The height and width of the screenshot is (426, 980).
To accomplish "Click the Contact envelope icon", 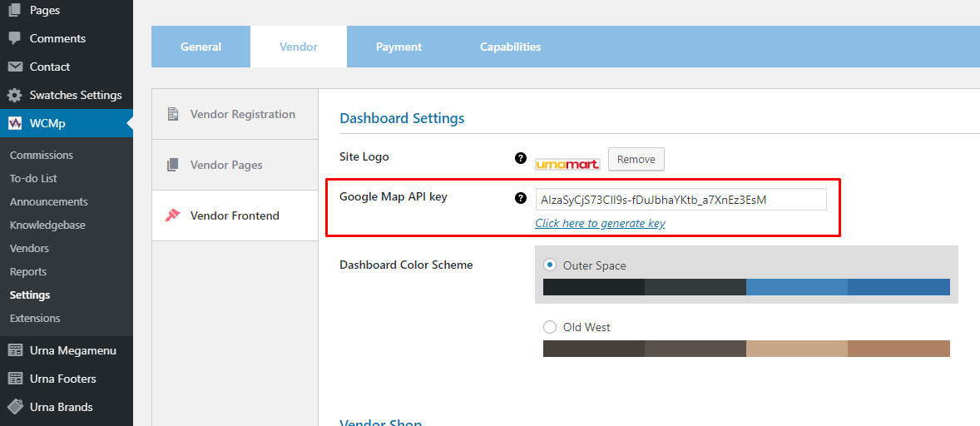I will click(x=15, y=67).
